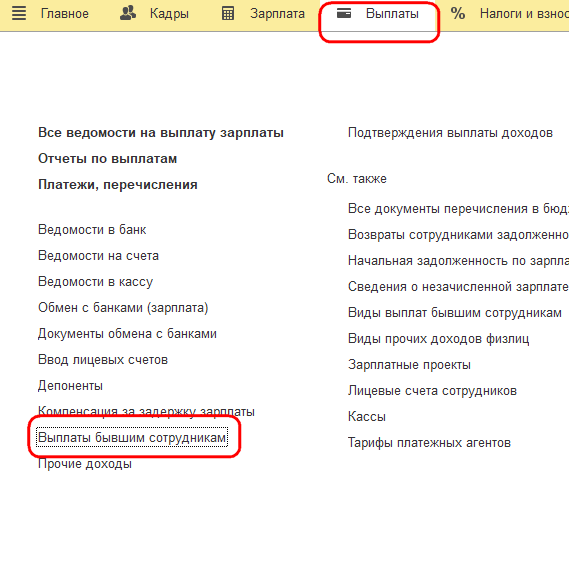Open Отчеты по выплатам
The height and width of the screenshot is (576, 569).
click(108, 159)
